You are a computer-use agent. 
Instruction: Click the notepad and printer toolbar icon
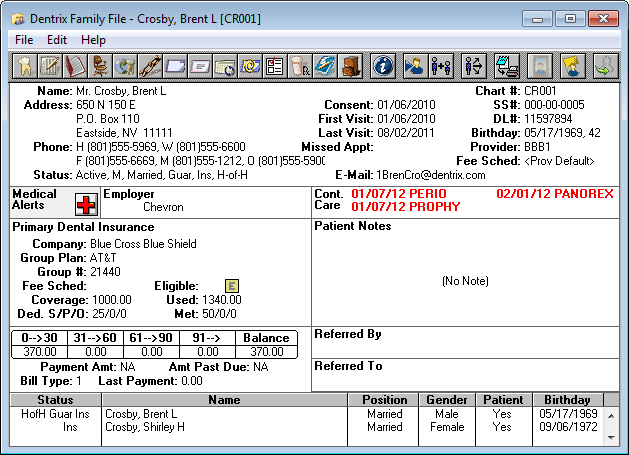tap(507, 66)
